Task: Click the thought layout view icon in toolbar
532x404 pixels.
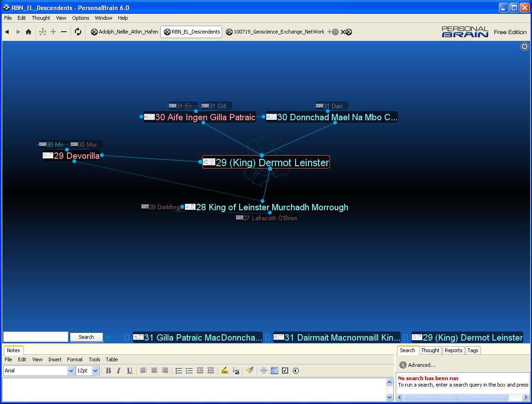Action: pos(42,32)
